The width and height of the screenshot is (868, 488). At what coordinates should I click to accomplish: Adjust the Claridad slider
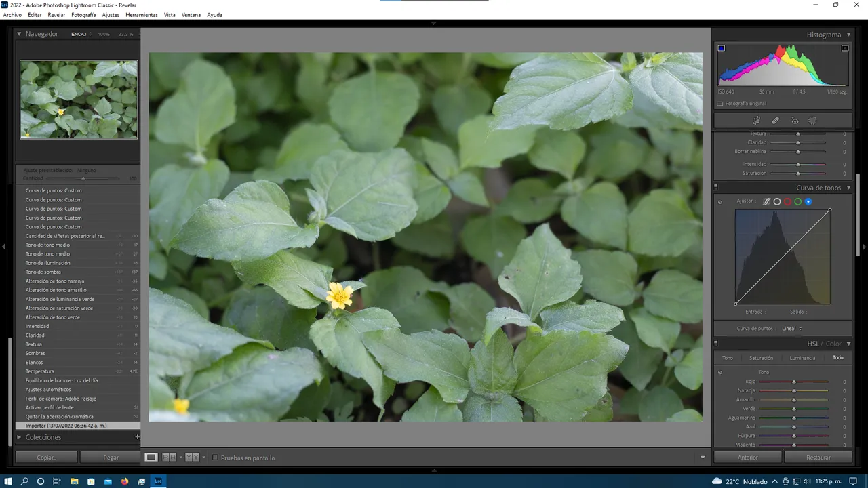click(798, 143)
